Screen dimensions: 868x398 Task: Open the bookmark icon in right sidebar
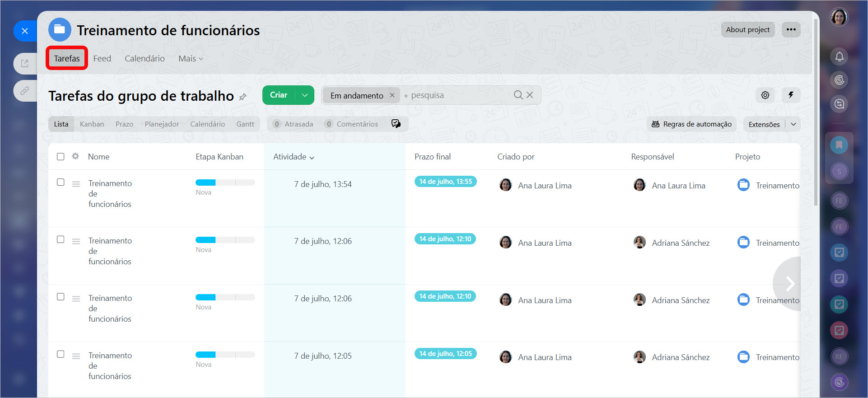[x=839, y=145]
